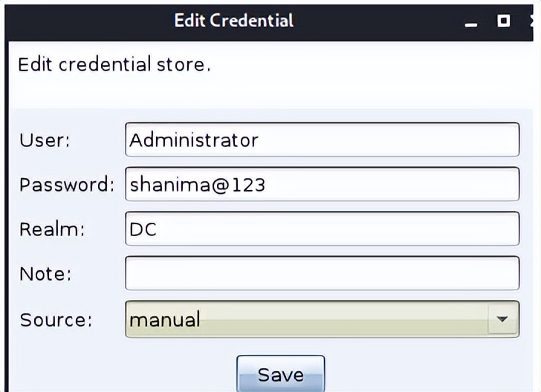Expand the Source dropdown arrow
Viewport: 541px width, 392px height.
click(502, 319)
